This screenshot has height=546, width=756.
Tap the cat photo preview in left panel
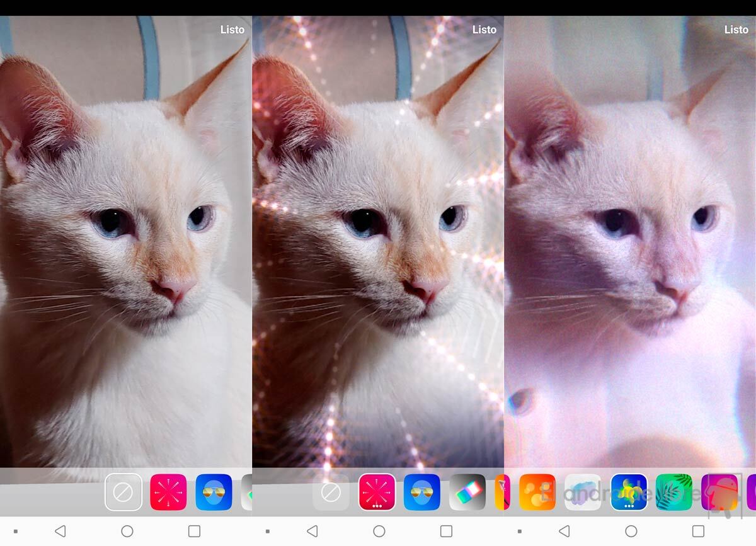click(x=126, y=252)
